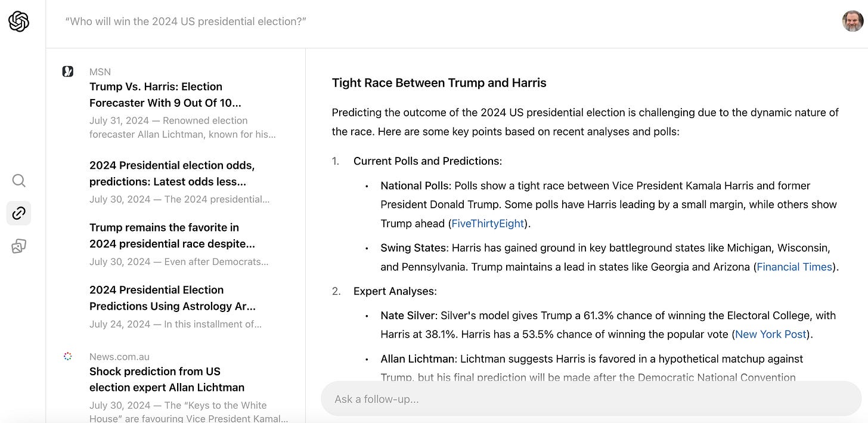Open the FiveThirtyEight citation link
868x423 pixels.
coord(488,224)
